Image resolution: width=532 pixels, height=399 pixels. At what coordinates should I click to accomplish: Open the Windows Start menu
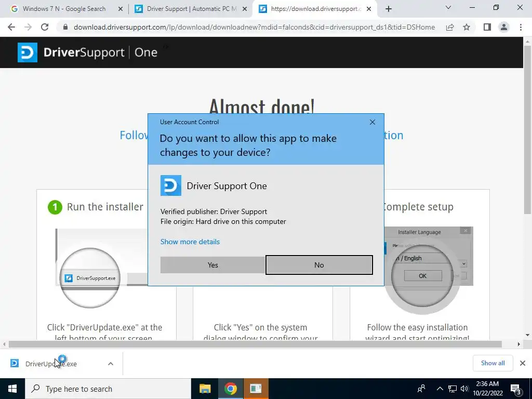(12, 389)
